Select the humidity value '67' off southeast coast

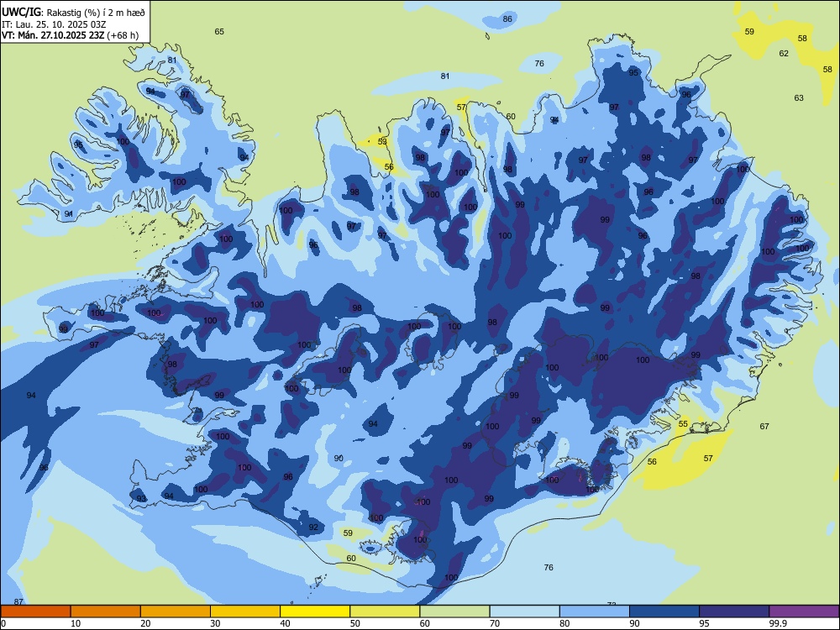[764, 427]
